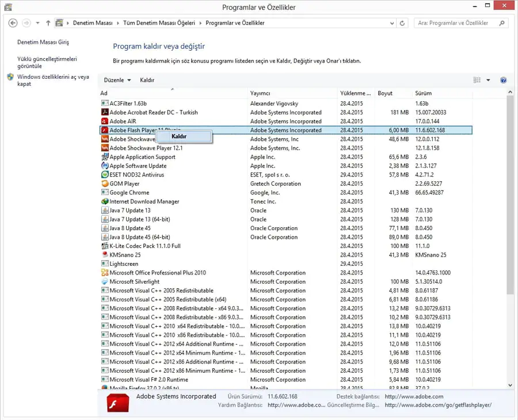Click the Mozilla Firefox icon

click(105, 388)
